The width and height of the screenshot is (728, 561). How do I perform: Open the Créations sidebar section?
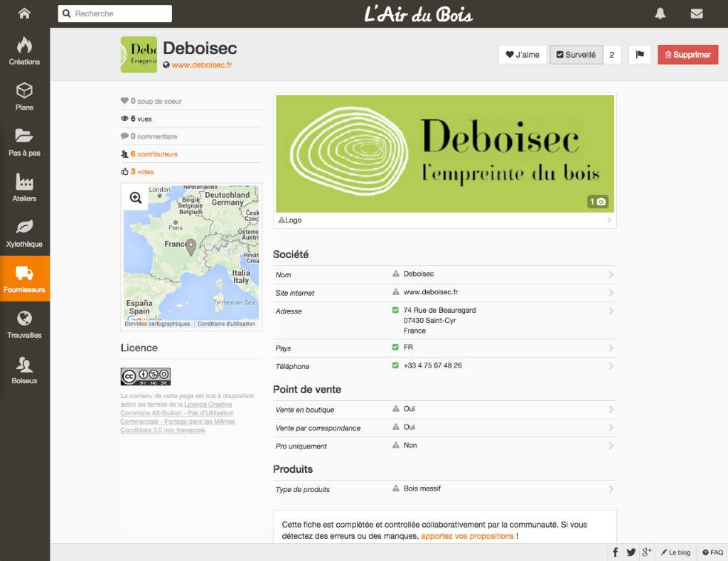(25, 50)
